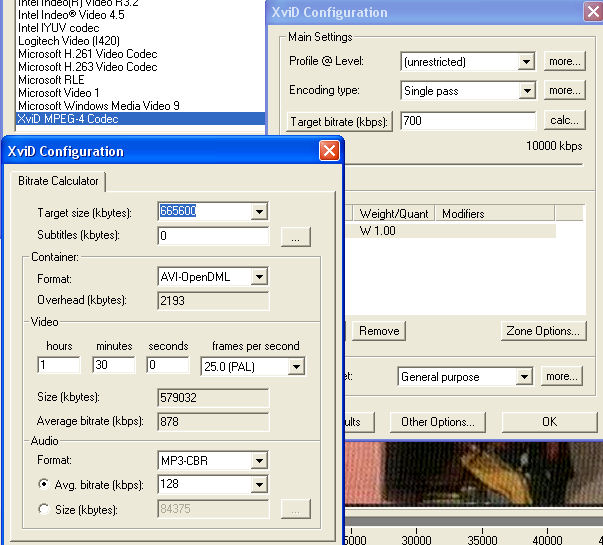Click the Weight/Quant column header
Image resolution: width=603 pixels, height=545 pixels.
[393, 213]
